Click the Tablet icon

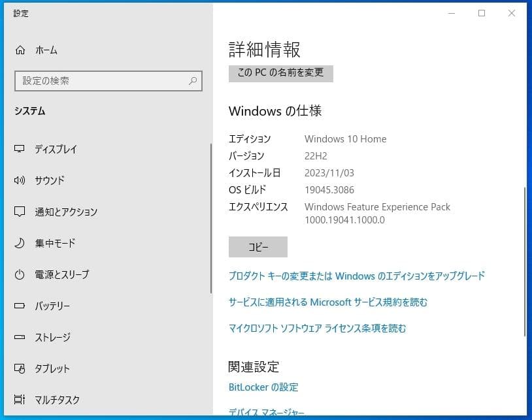pyautogui.click(x=20, y=368)
